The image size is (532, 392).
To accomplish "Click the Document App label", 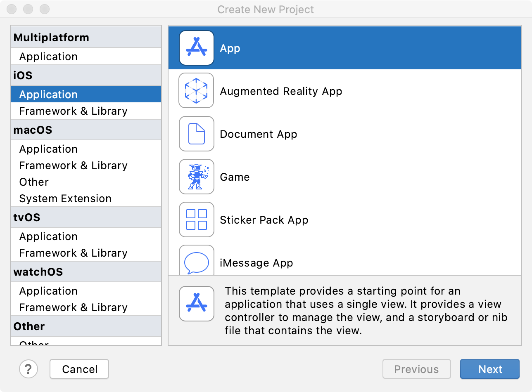I will 259,134.
